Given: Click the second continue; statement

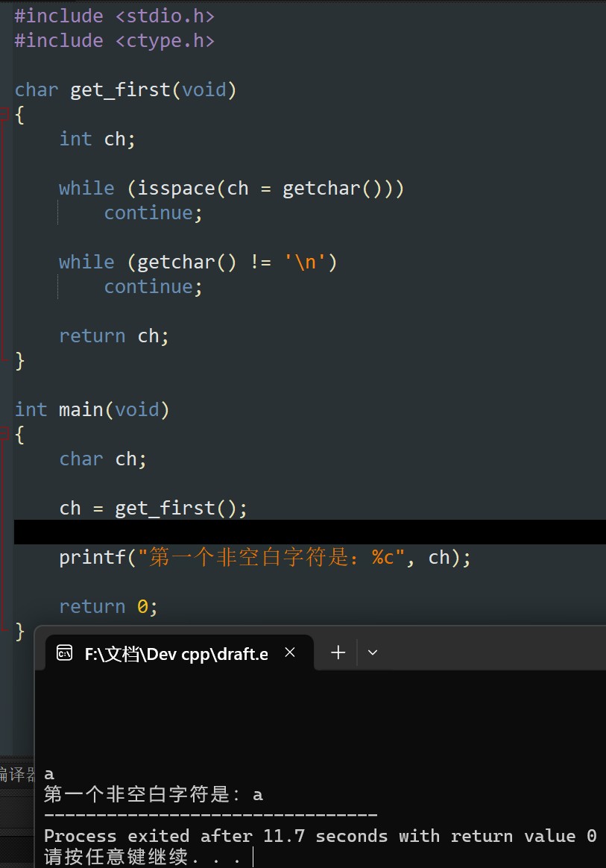Looking at the screenshot, I should coord(154,287).
